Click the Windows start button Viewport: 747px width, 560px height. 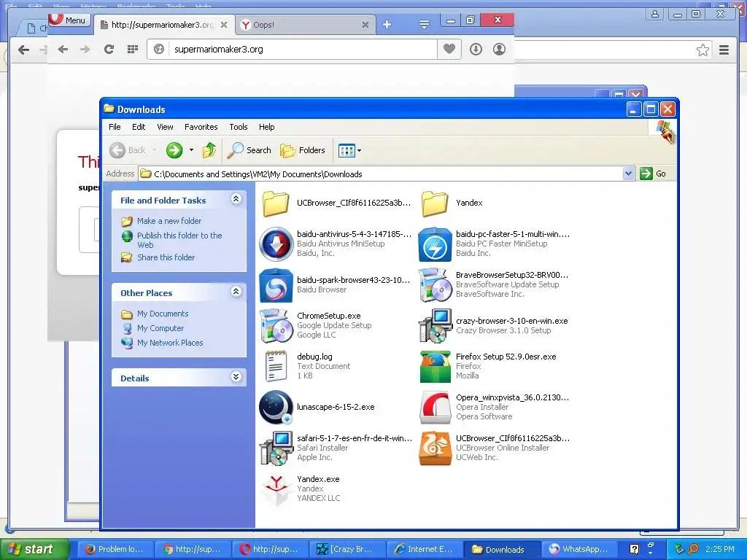click(x=34, y=550)
